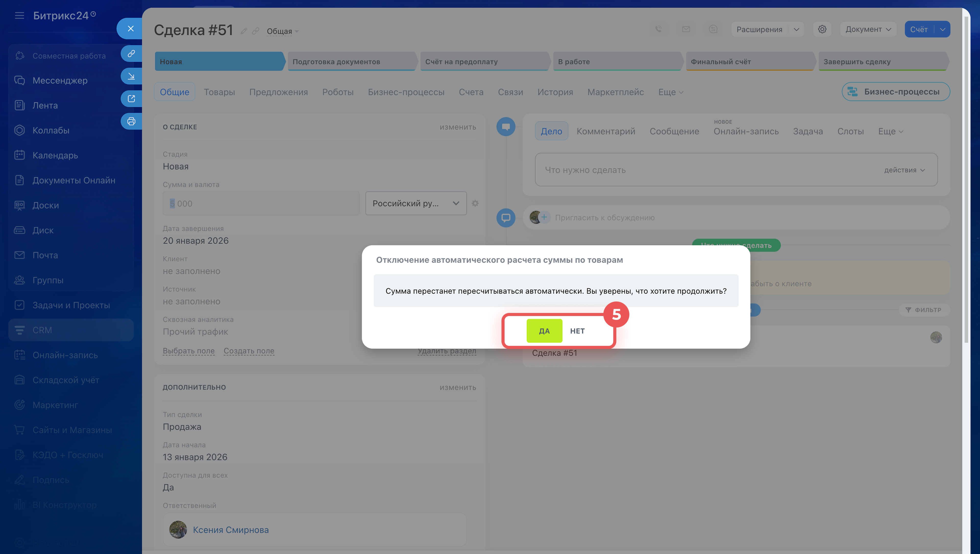Screen dimensions: 980x554
Task: Click the print icon on side panel
Action: tap(131, 121)
